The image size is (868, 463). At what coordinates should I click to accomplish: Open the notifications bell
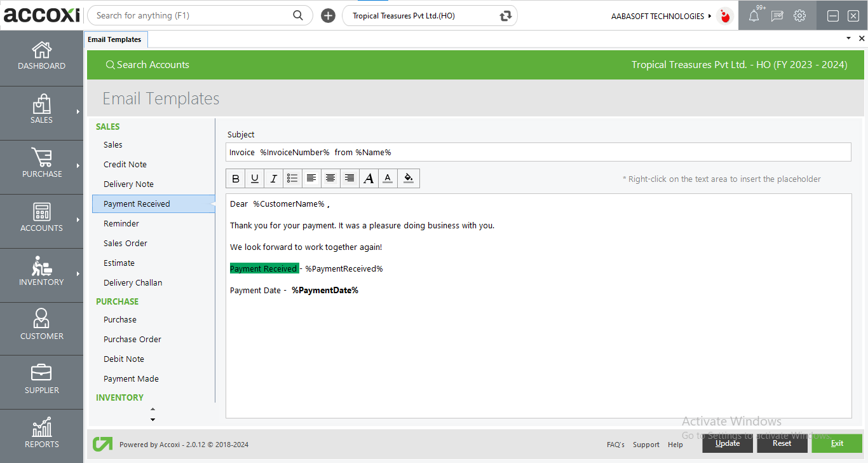(x=754, y=16)
